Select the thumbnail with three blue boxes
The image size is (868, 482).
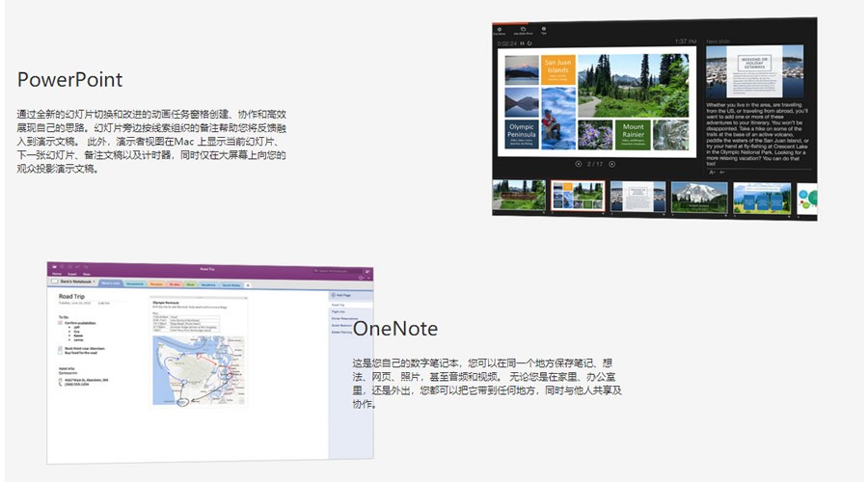tap(762, 198)
